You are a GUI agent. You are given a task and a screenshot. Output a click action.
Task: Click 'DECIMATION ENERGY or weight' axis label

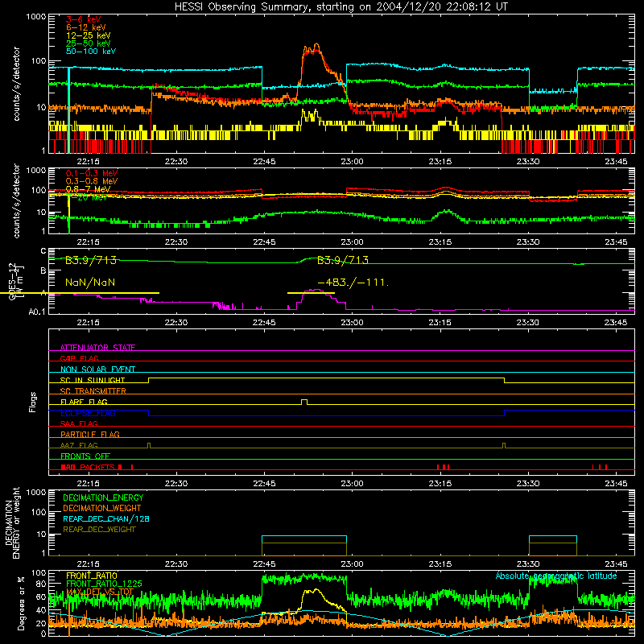12,522
